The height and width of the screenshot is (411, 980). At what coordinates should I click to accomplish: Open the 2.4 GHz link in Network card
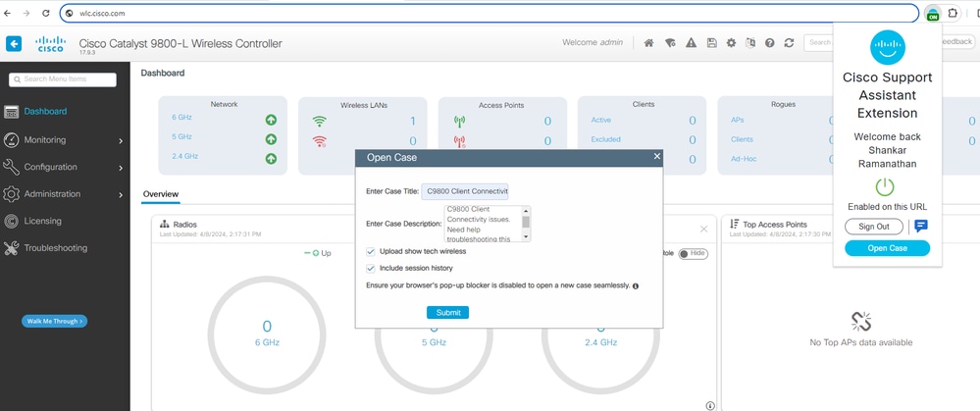tap(185, 156)
